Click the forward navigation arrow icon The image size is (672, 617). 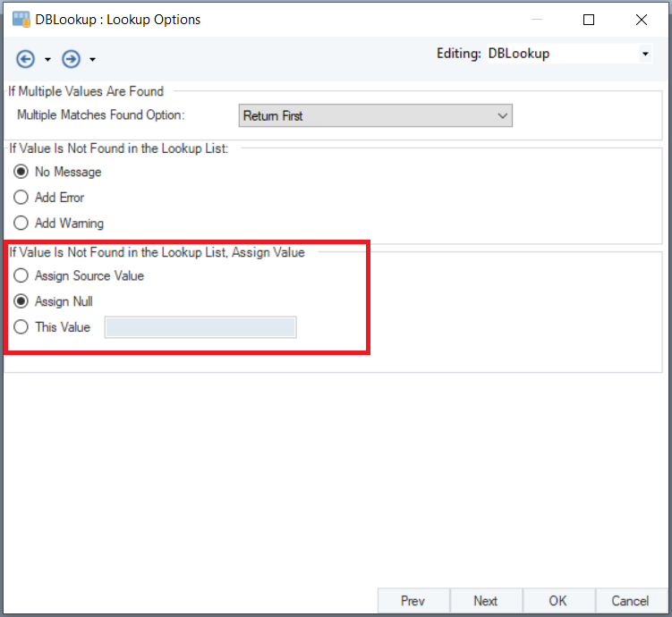(71, 59)
